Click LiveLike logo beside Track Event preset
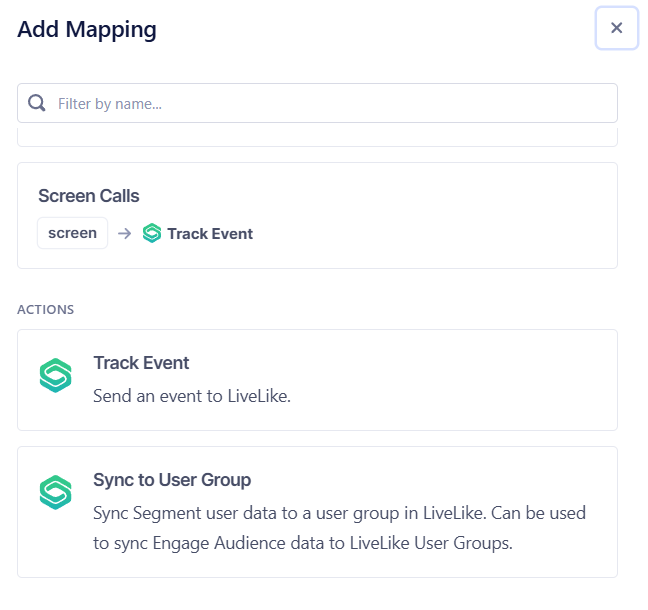The width and height of the screenshot is (648, 610). pyautogui.click(x=152, y=233)
